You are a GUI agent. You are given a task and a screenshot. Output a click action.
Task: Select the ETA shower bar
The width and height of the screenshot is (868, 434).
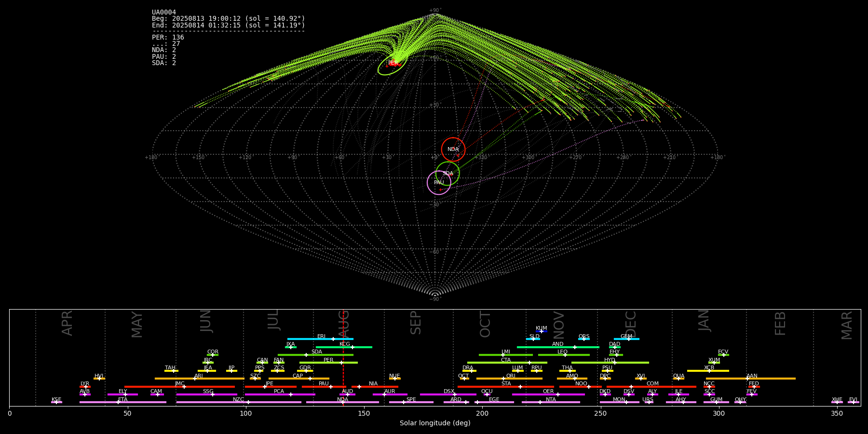pos(123,402)
